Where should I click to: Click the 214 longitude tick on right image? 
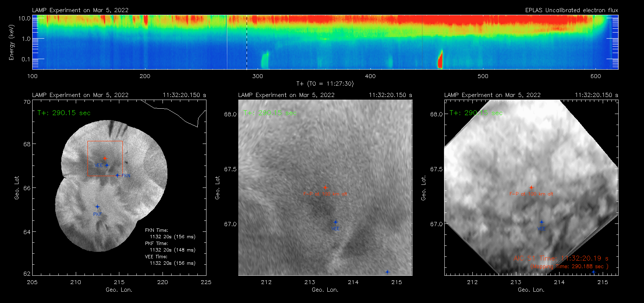559,282
